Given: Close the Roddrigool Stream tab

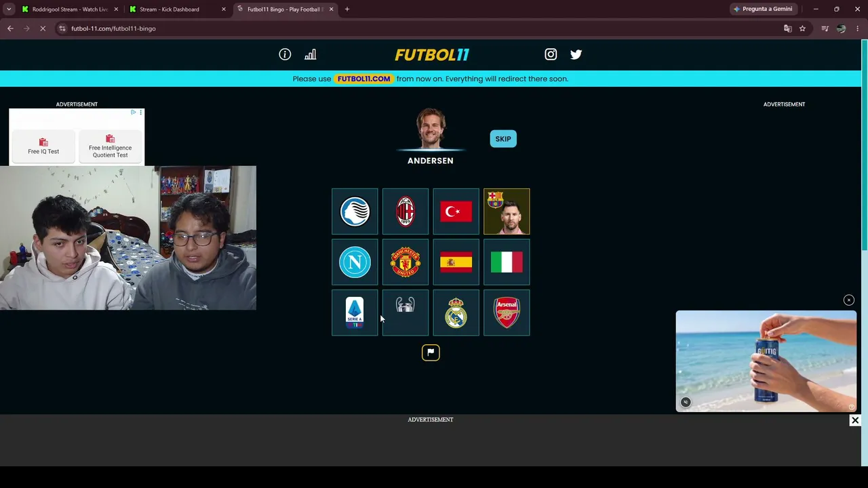Looking at the screenshot, I should point(116,9).
